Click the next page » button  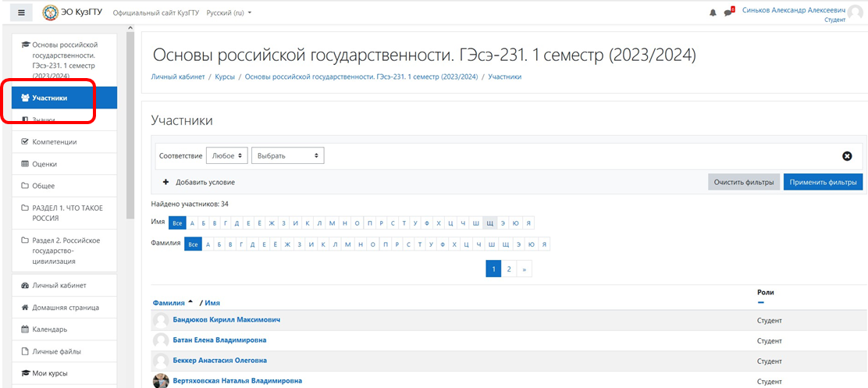524,269
